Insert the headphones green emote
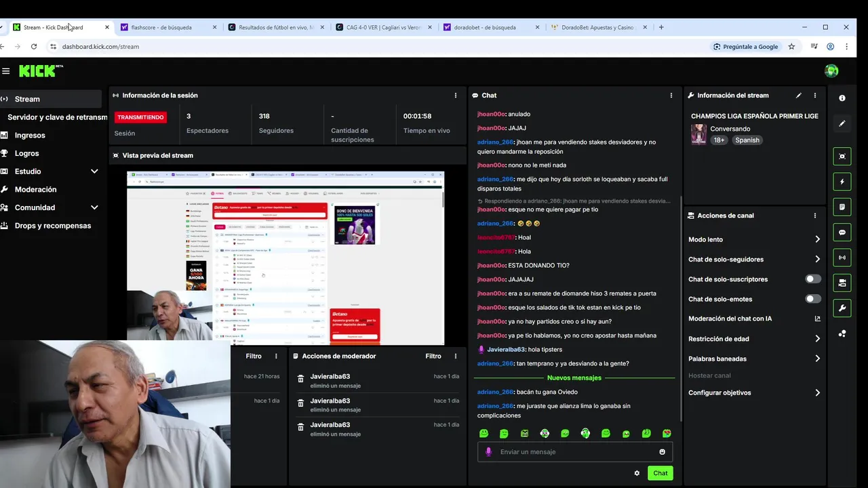Image resolution: width=868 pixels, height=488 pixels. coord(585,434)
